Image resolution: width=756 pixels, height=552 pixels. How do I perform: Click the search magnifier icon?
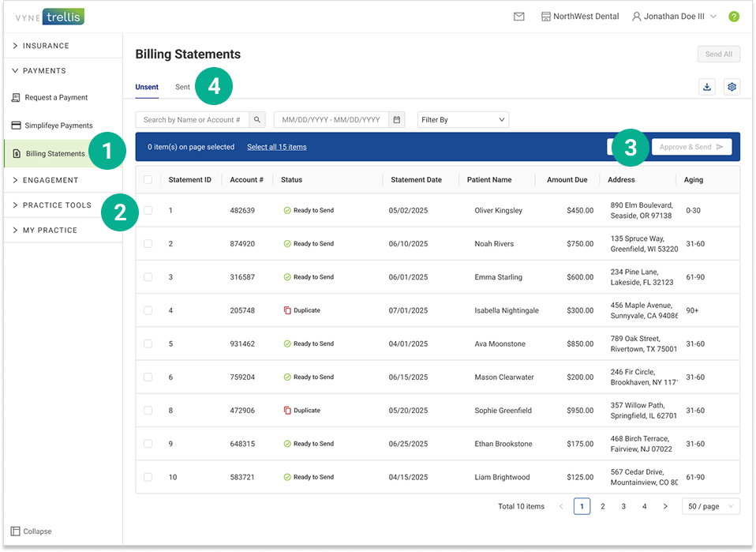pos(257,120)
